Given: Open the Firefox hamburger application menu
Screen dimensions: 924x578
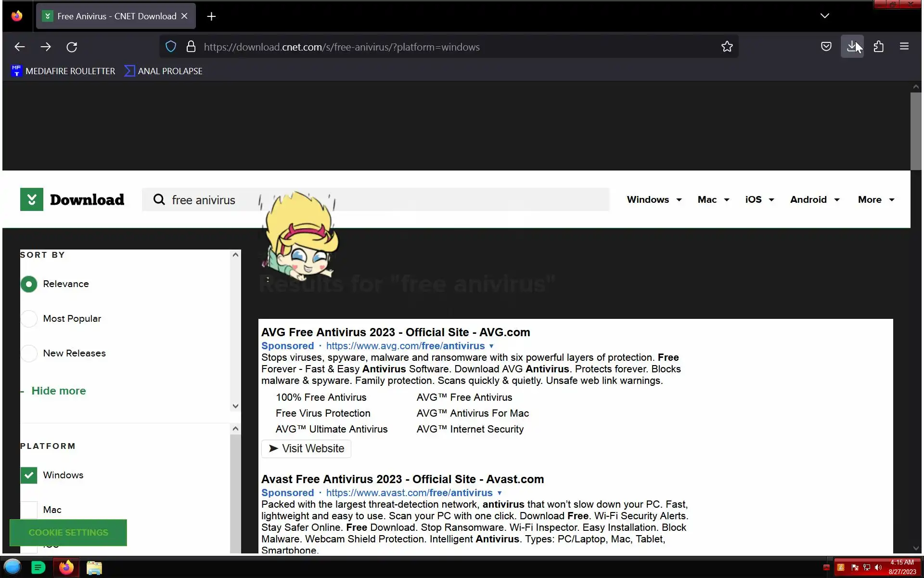Looking at the screenshot, I should click(x=904, y=47).
